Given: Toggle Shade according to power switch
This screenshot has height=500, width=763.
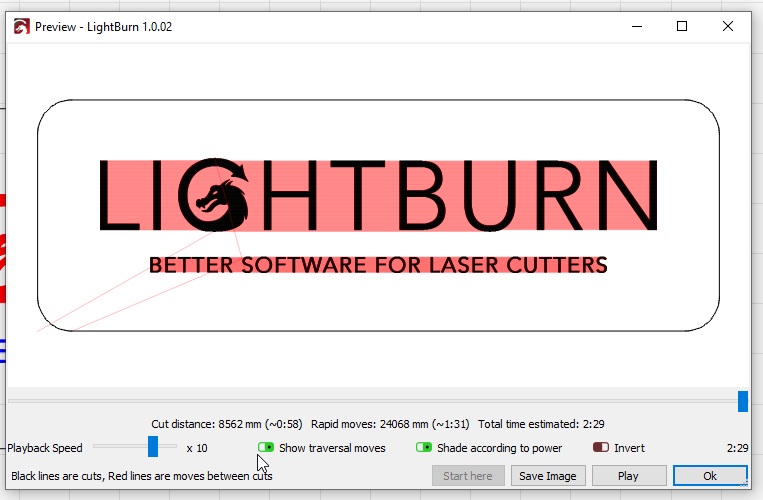Looking at the screenshot, I should [424, 447].
